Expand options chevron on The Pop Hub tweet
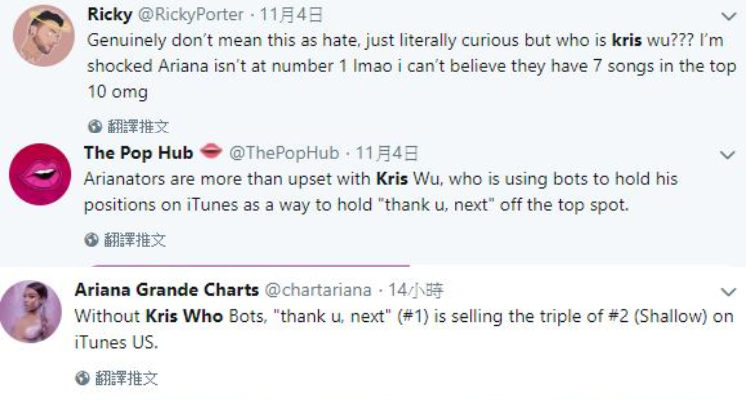Screen dimensions: 746x400 (x=727, y=155)
